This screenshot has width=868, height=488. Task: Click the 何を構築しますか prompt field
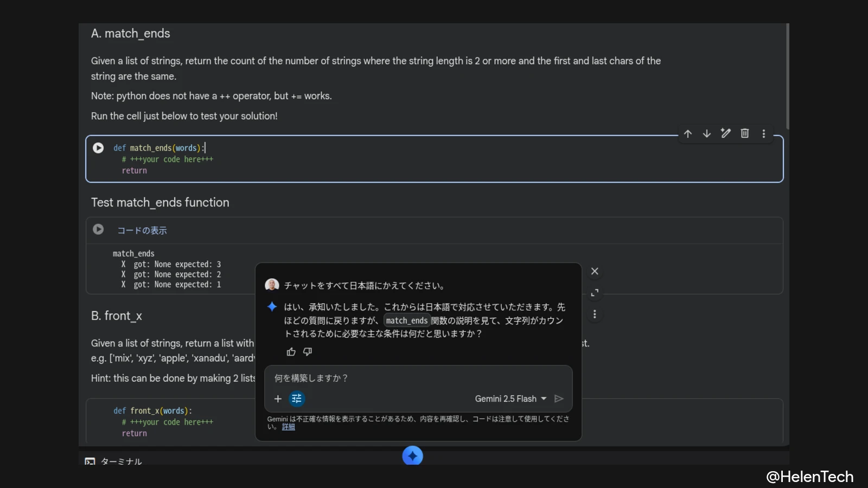(x=418, y=378)
